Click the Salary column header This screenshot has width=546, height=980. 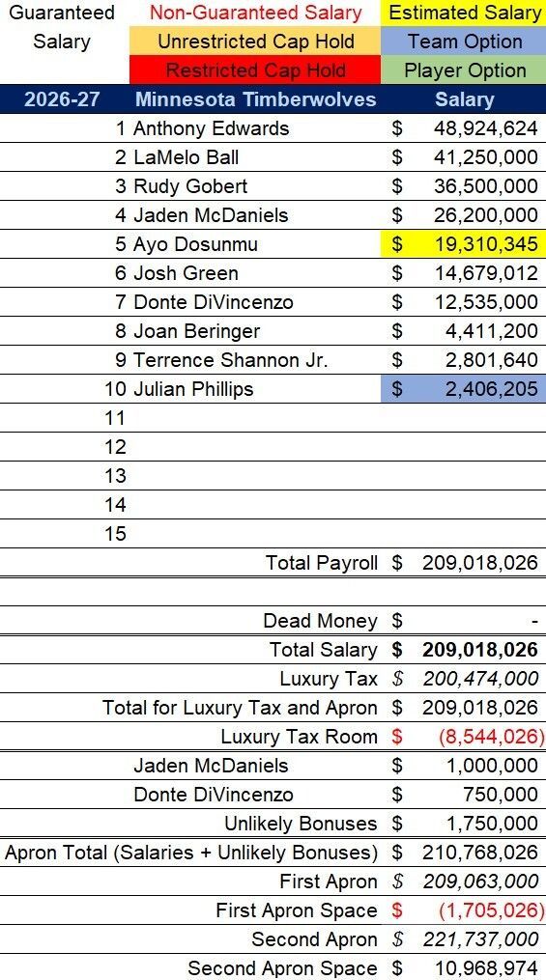coord(464,99)
